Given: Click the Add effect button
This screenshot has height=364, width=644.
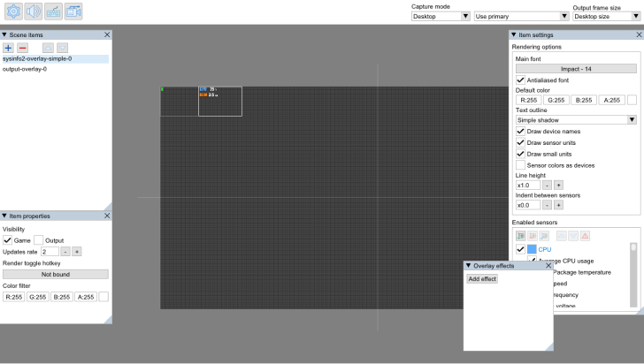Looking at the screenshot, I should tap(482, 278).
